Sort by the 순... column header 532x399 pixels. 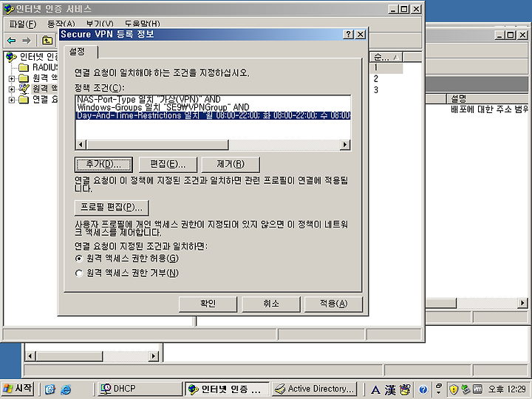pos(386,58)
